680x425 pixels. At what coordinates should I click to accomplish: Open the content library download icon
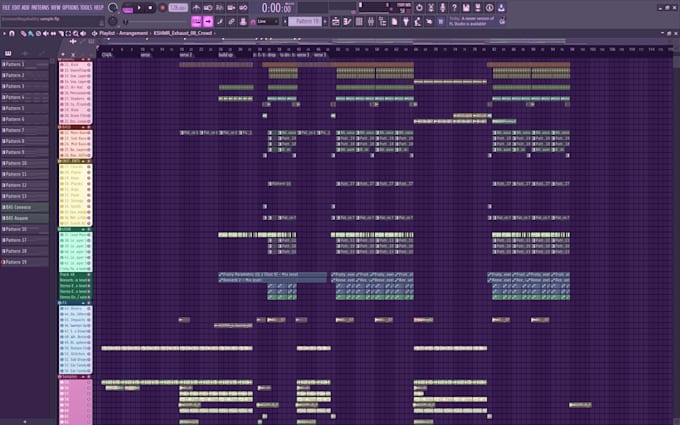pos(501,8)
